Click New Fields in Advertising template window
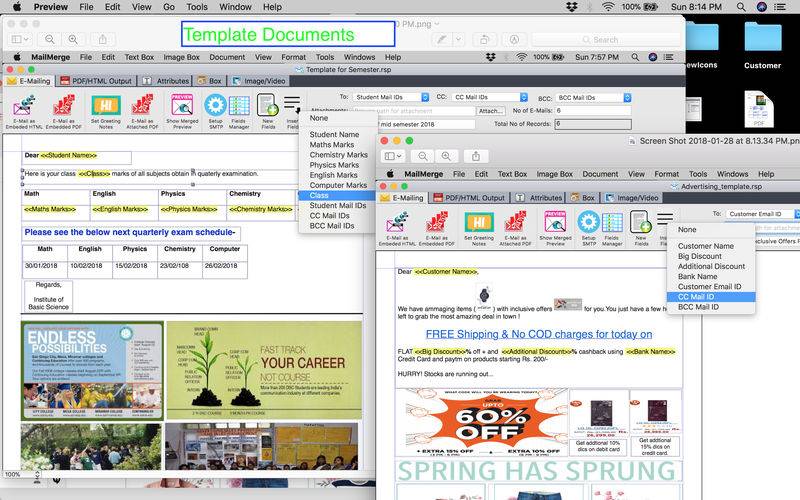The image size is (800, 500). tap(641, 229)
